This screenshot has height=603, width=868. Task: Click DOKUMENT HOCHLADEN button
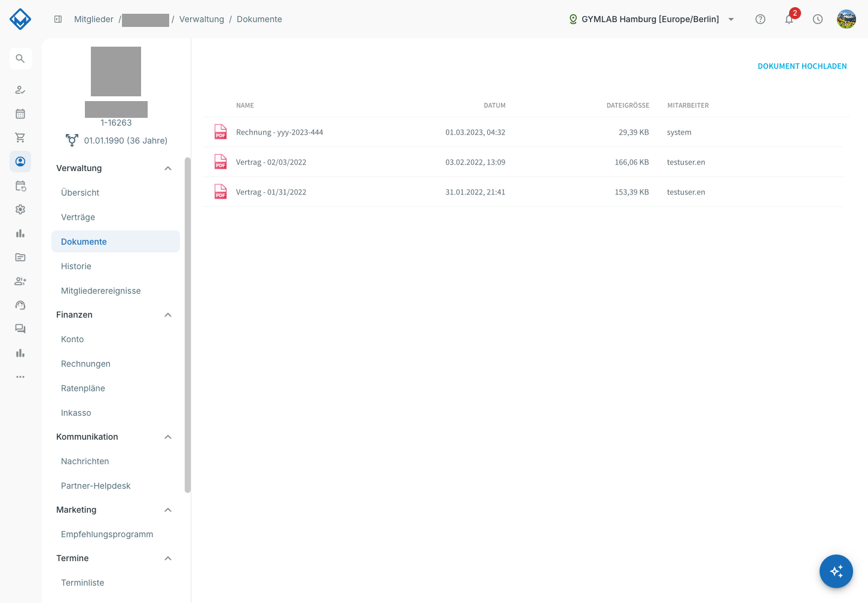click(802, 66)
